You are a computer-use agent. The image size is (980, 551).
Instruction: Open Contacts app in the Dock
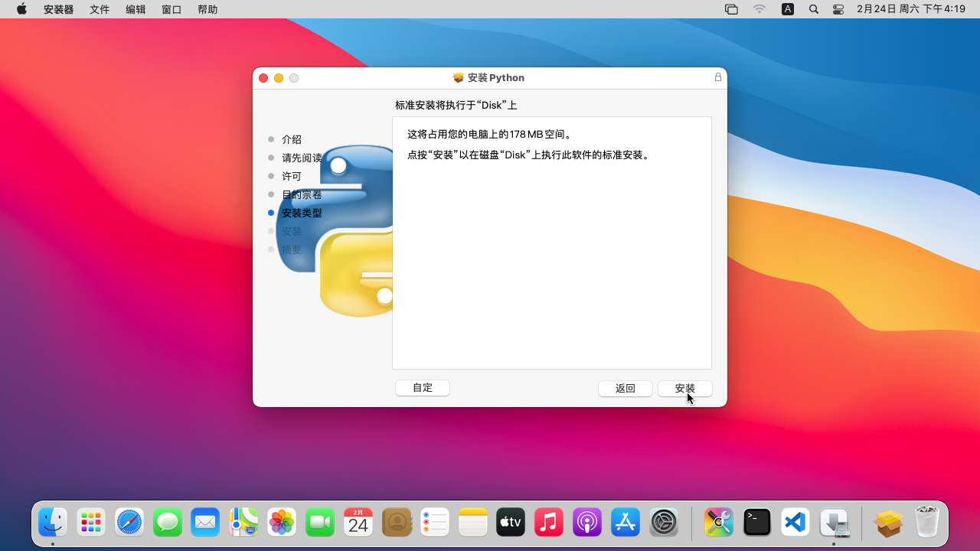(x=397, y=523)
